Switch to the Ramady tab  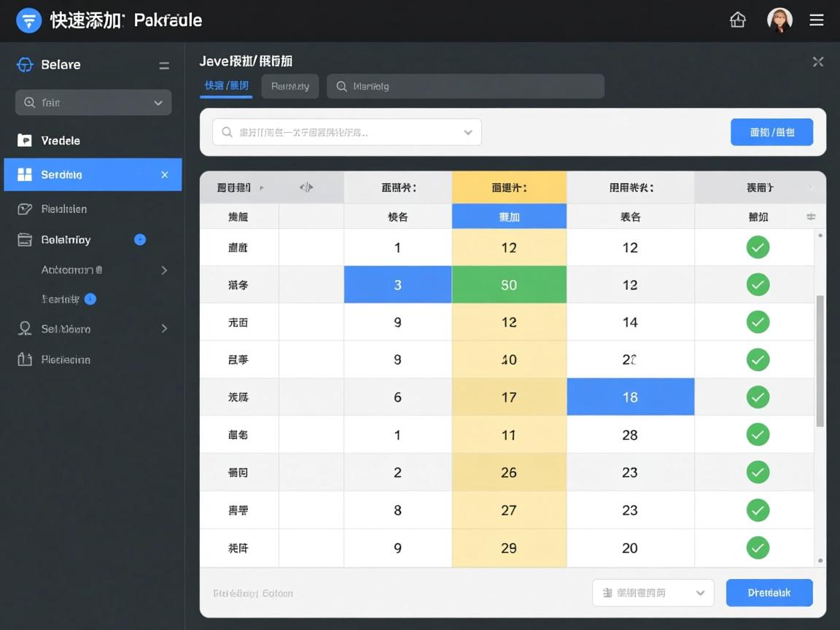click(289, 86)
